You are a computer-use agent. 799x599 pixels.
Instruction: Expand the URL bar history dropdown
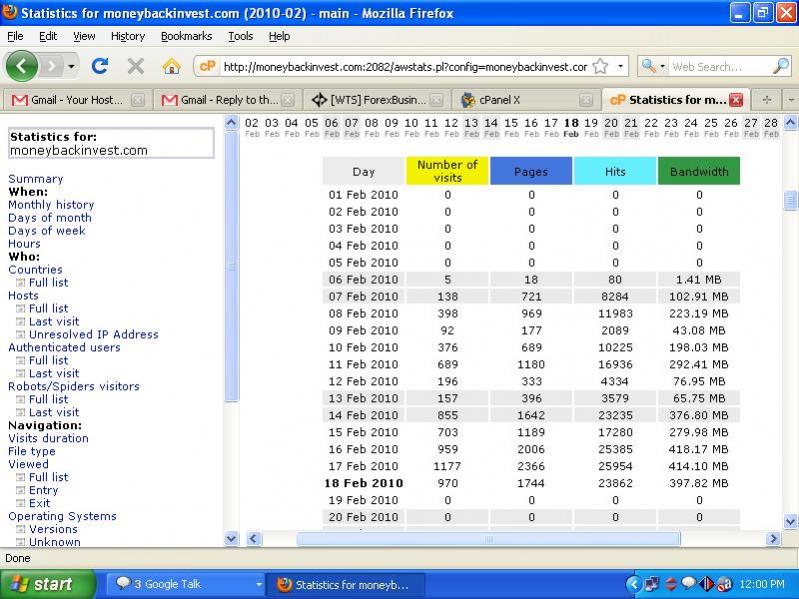pyautogui.click(x=620, y=66)
